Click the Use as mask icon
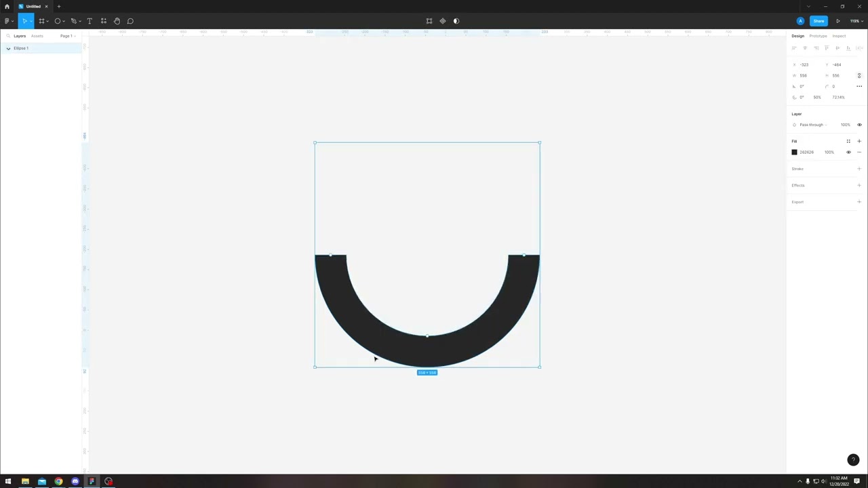This screenshot has height=488, width=868. pyautogui.click(x=456, y=21)
